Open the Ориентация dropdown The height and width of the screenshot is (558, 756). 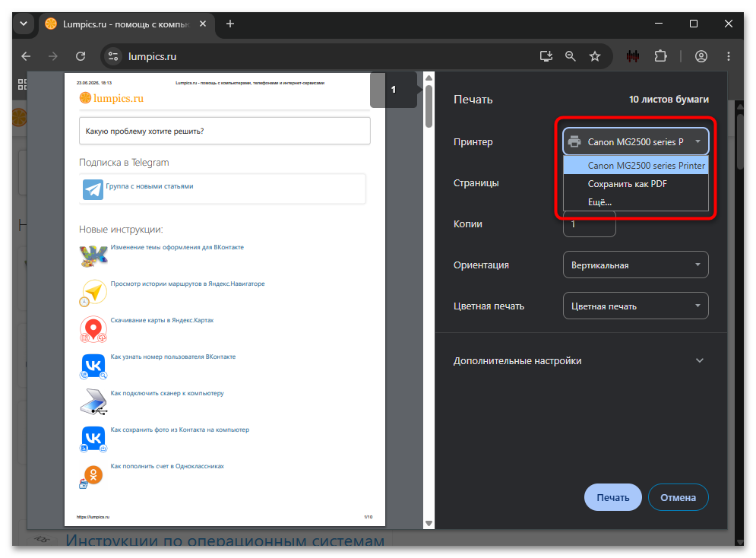coord(635,265)
